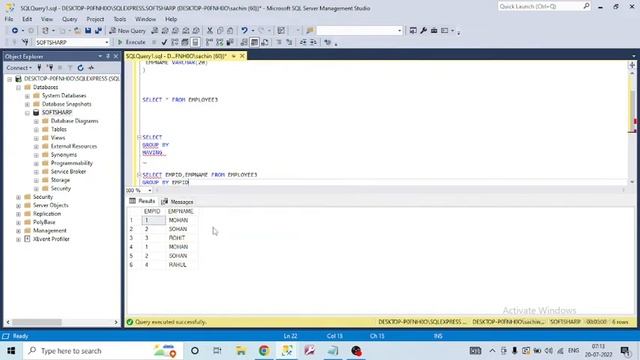Toggle Include Client Statistics
This screenshot has width=640, height=360.
pyautogui.click(x=230, y=42)
